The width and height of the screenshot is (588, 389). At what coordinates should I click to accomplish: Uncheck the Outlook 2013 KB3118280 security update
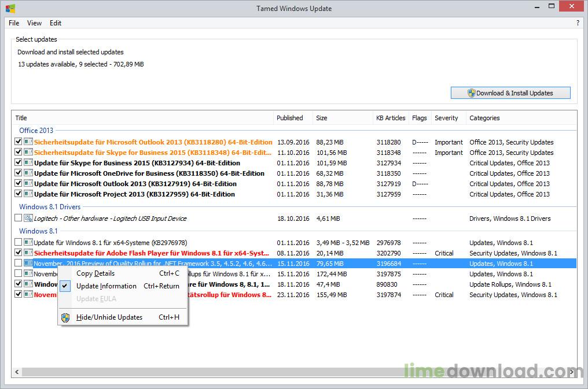[18, 142]
